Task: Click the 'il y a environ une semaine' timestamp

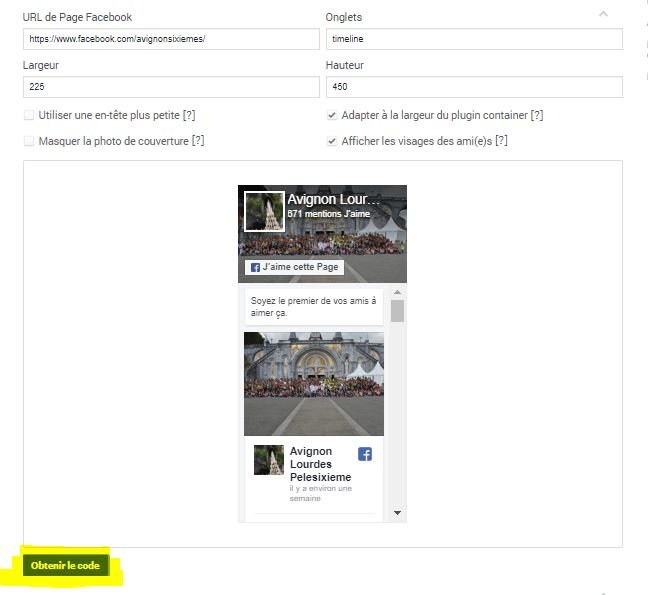Action: click(x=321, y=493)
